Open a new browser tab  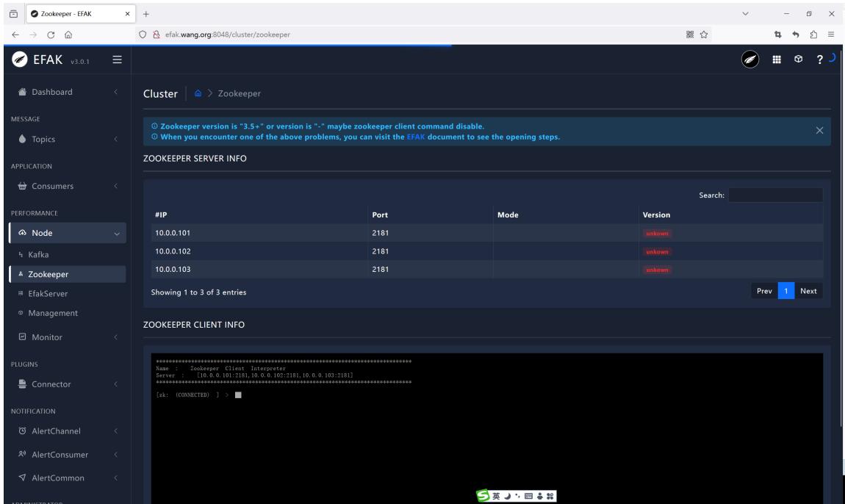click(x=146, y=14)
